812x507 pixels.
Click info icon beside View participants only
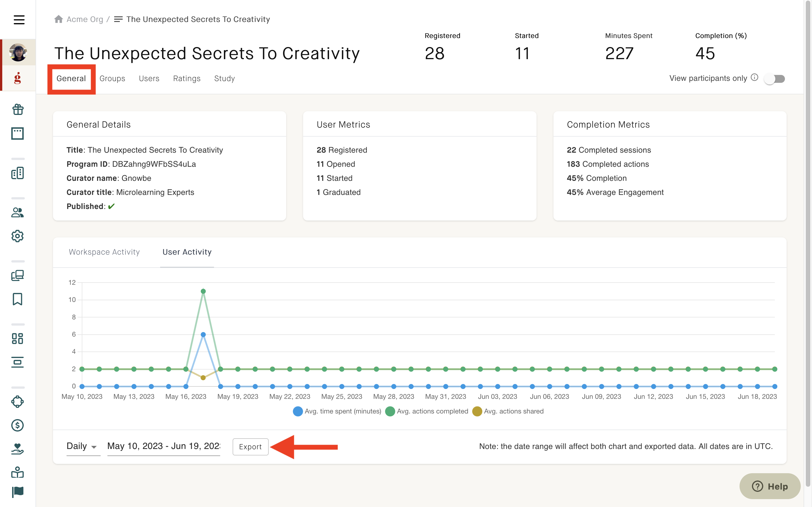tap(754, 77)
